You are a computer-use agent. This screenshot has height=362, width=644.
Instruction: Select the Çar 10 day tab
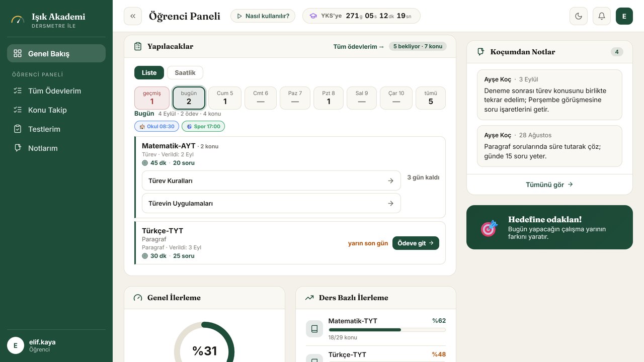(396, 98)
